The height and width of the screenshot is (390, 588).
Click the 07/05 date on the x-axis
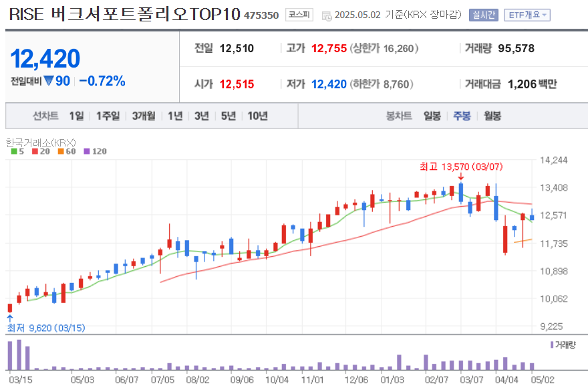pyautogui.click(x=163, y=380)
